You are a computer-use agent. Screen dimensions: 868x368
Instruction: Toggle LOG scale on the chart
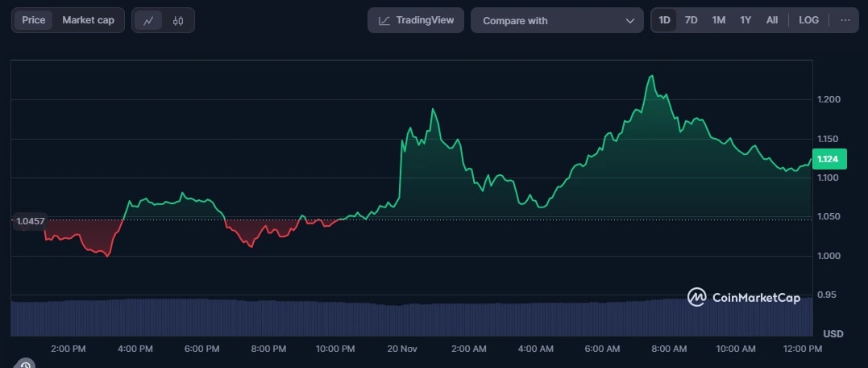tap(808, 20)
